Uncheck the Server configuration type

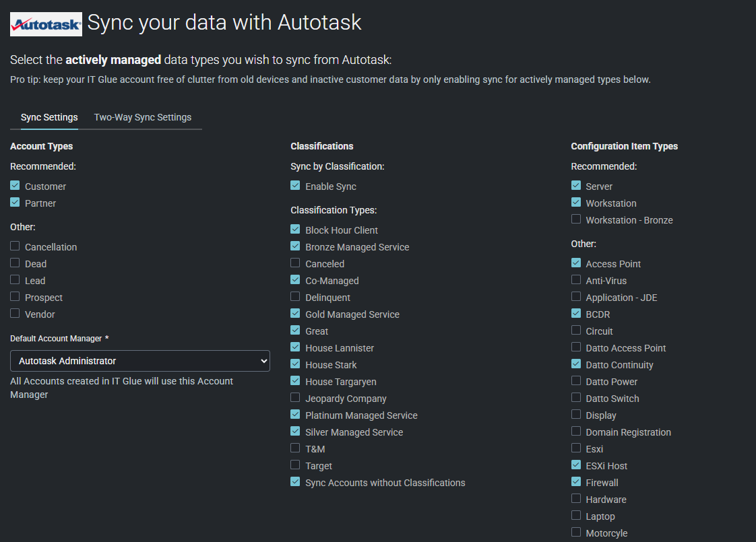tap(576, 186)
